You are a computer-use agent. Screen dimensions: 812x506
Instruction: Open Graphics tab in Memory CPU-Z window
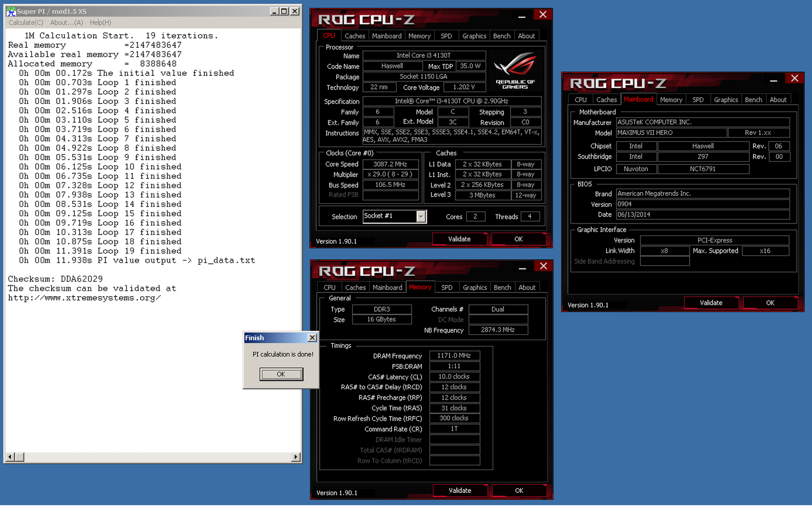474,288
